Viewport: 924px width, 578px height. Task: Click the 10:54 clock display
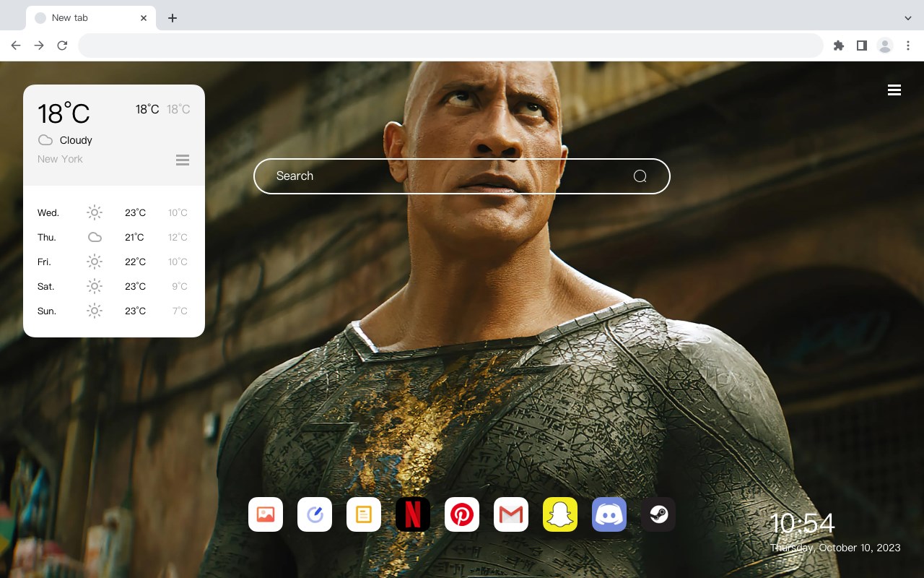coord(803,523)
